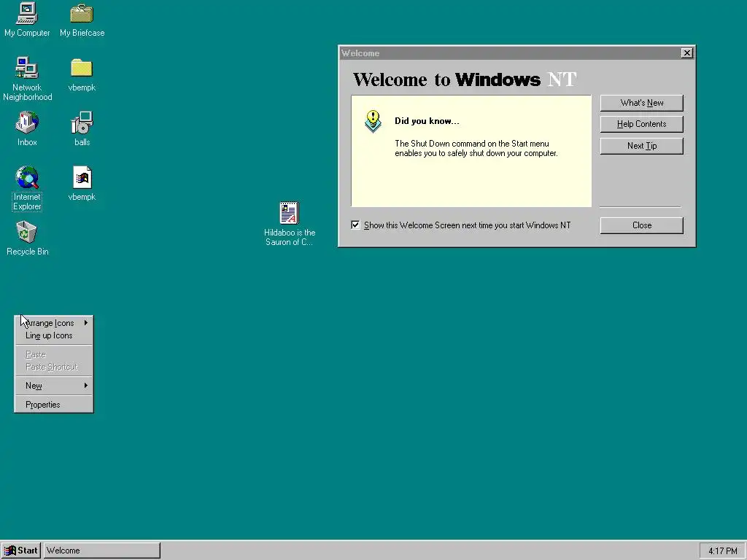Click the Welcome taskbar button
This screenshot has width=747, height=560.
pos(102,551)
